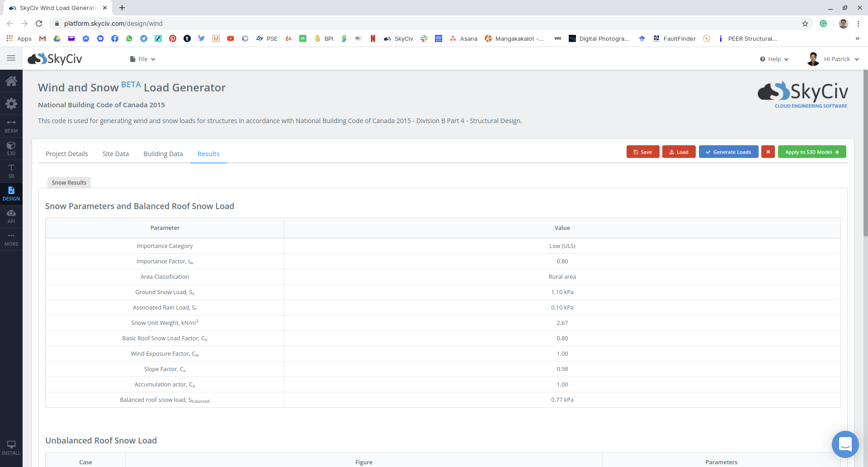
Task: Expand the File dropdown menu
Action: coord(143,59)
